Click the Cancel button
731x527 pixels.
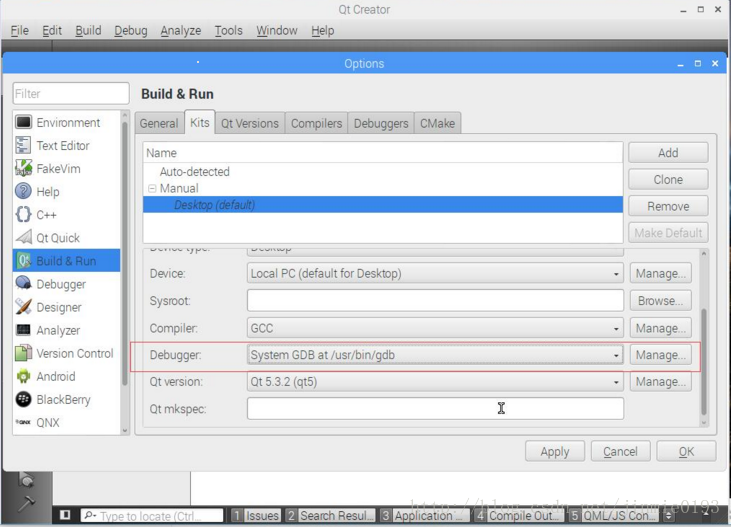tap(620, 451)
